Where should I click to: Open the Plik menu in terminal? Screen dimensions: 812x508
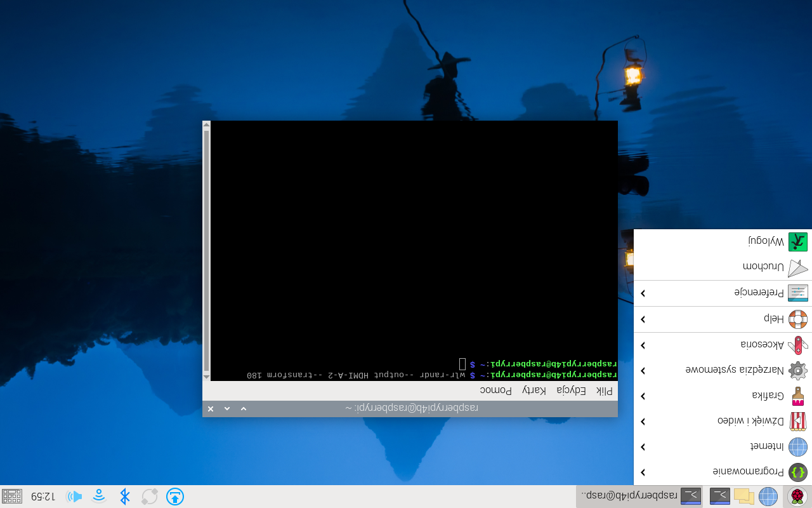[605, 391]
